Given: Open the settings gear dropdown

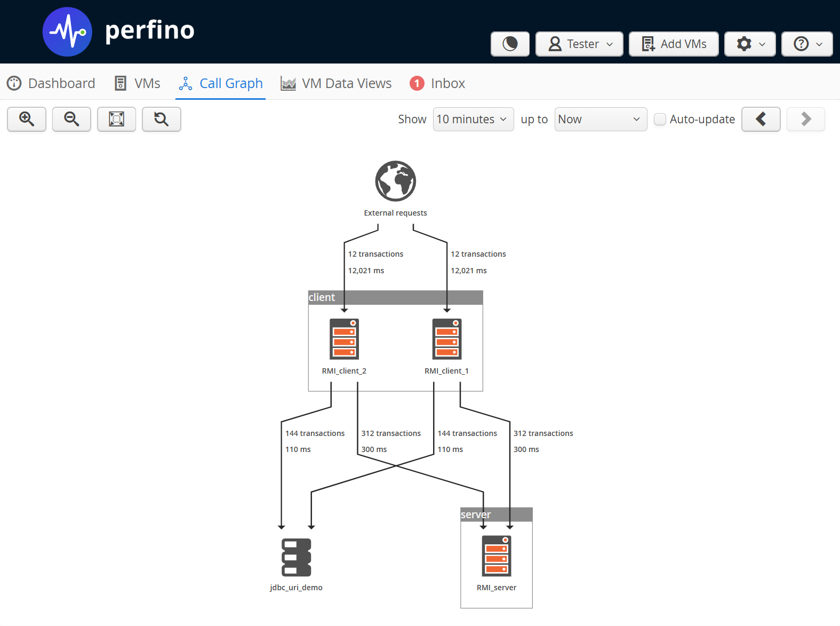Looking at the screenshot, I should 750,44.
